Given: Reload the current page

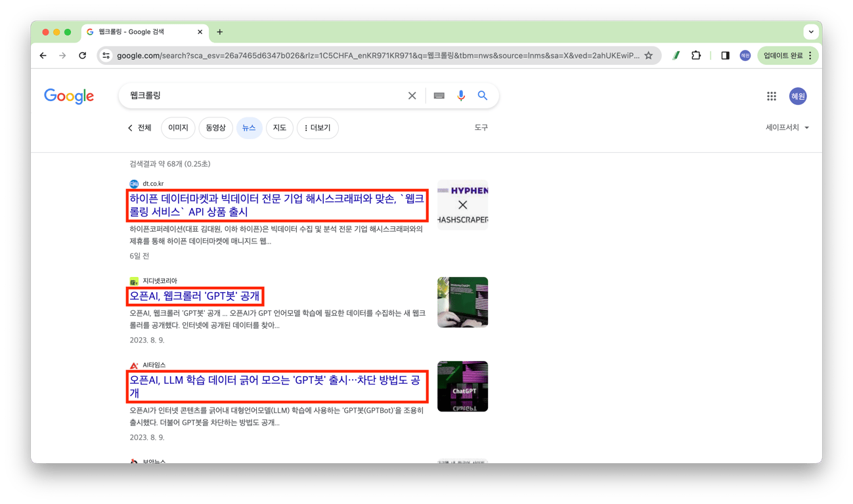Looking at the screenshot, I should (x=82, y=56).
